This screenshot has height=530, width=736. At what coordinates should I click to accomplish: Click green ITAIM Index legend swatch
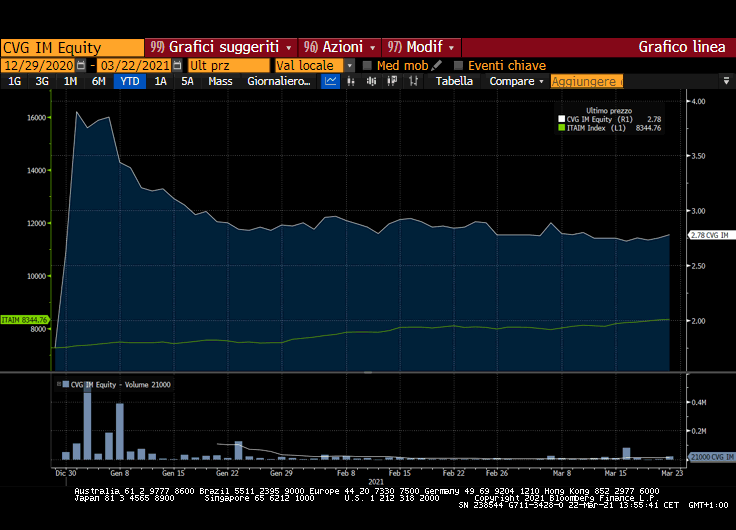pyautogui.click(x=561, y=128)
